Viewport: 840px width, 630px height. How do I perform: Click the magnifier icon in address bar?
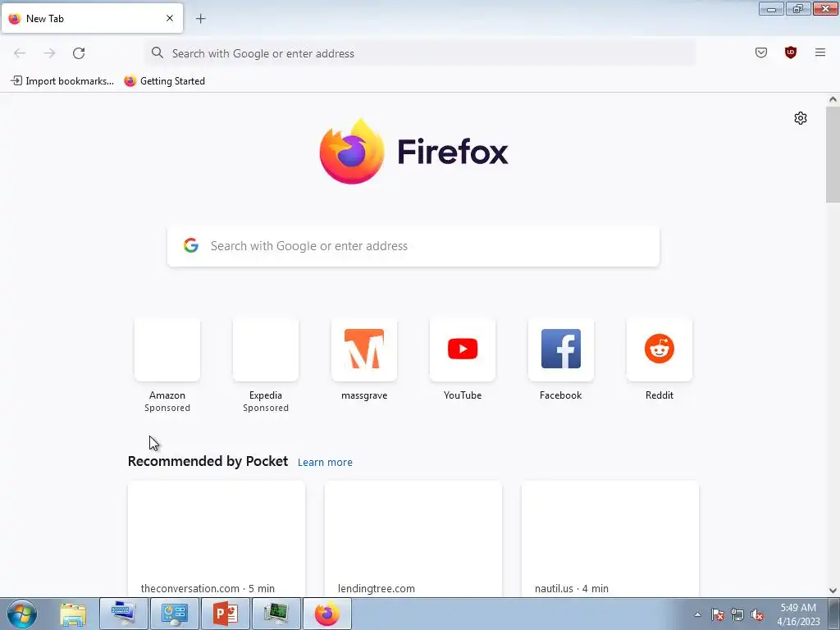(x=157, y=52)
